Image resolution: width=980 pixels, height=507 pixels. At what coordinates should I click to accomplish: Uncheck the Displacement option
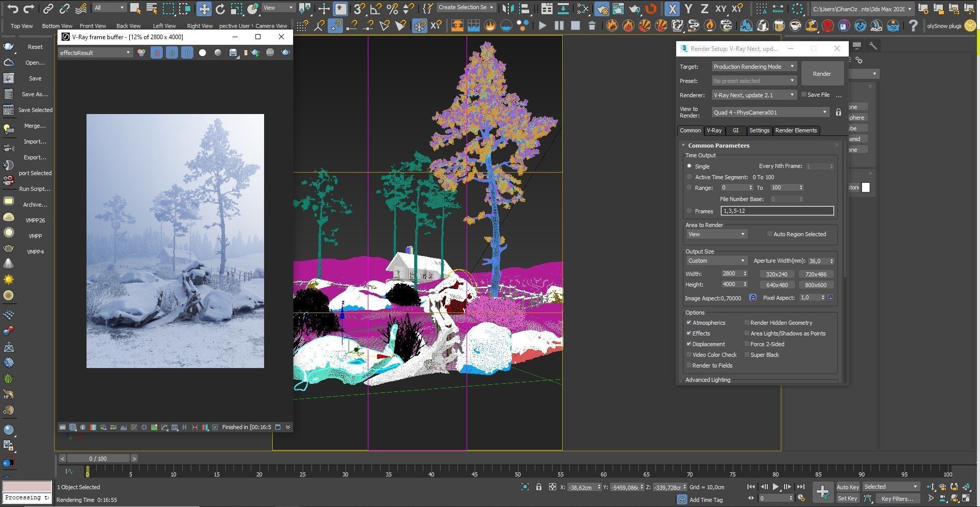(688, 344)
